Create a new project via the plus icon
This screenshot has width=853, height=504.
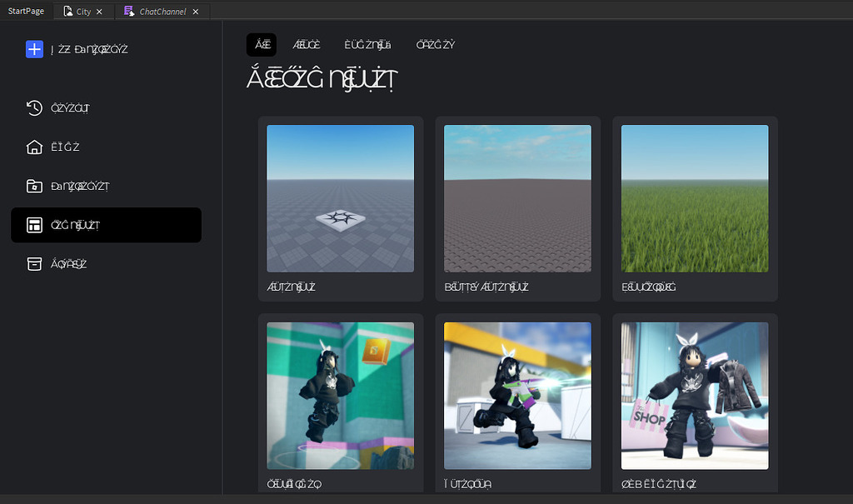click(34, 49)
